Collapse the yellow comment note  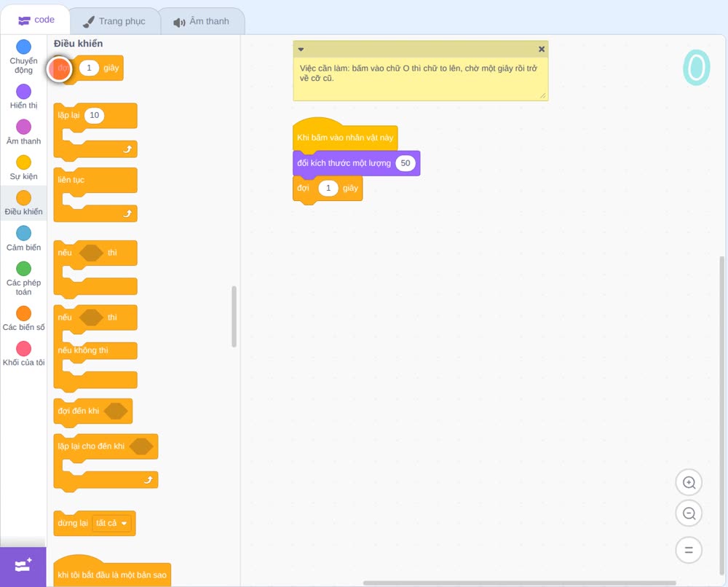click(x=301, y=50)
